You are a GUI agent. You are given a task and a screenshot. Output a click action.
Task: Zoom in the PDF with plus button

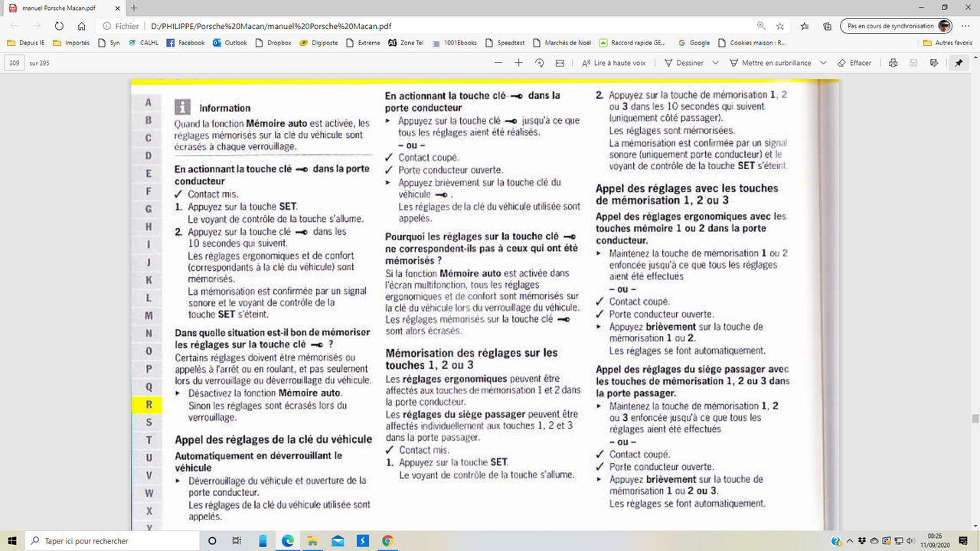519,63
